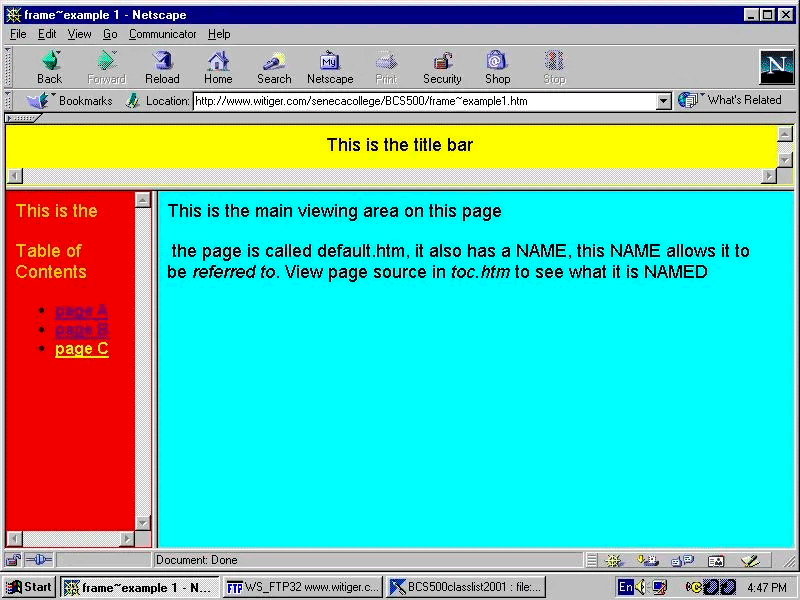Open Navigator from the component bar

pos(614,561)
